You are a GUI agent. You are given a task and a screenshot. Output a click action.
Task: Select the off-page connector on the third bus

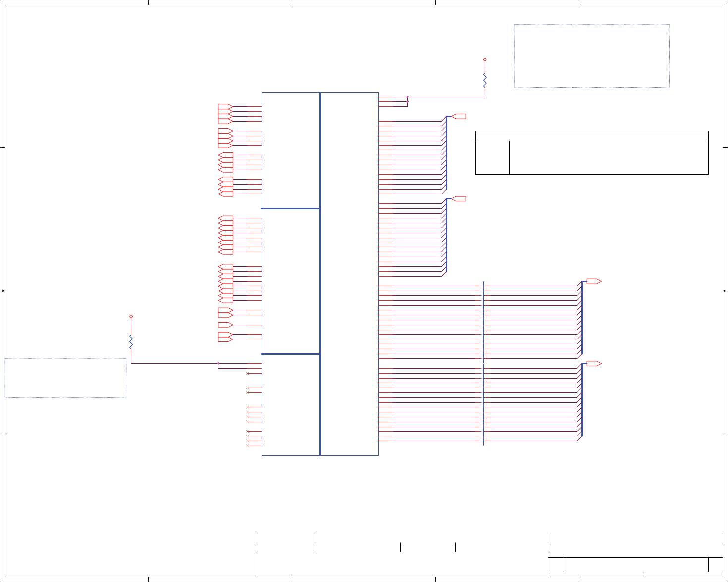tap(594, 281)
